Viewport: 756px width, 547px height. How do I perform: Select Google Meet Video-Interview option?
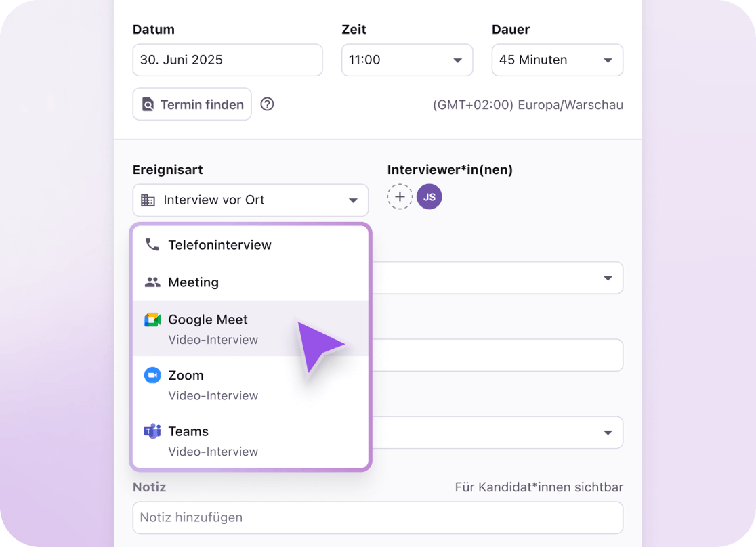click(213, 328)
